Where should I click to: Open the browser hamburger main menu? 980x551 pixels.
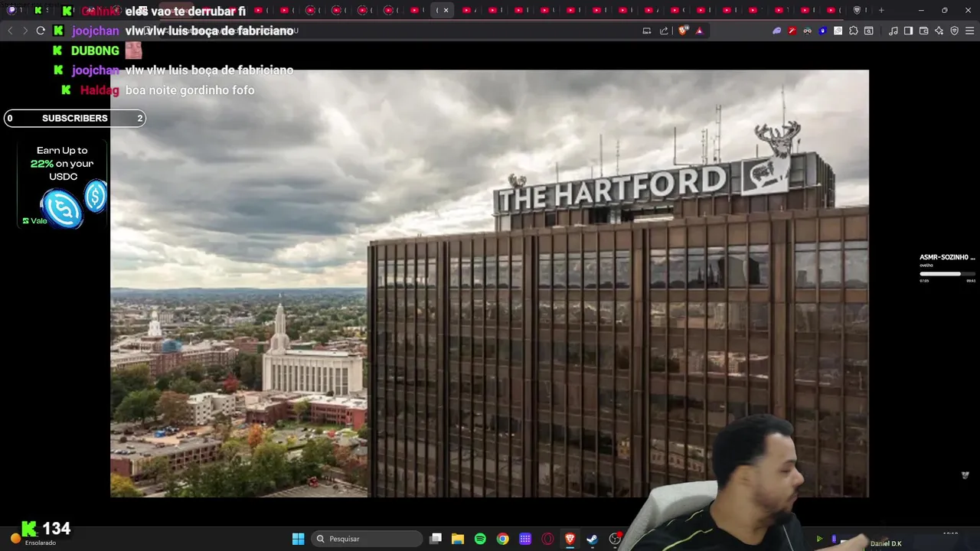pos(969,31)
